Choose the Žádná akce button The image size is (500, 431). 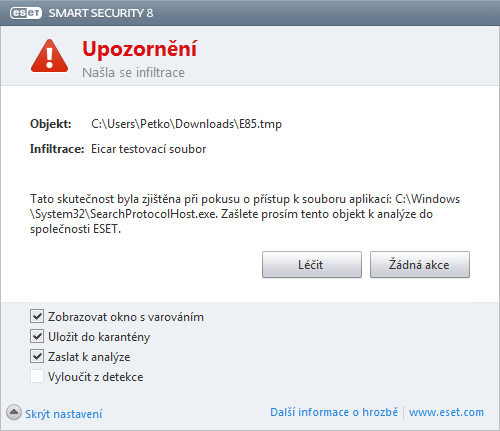click(x=420, y=265)
